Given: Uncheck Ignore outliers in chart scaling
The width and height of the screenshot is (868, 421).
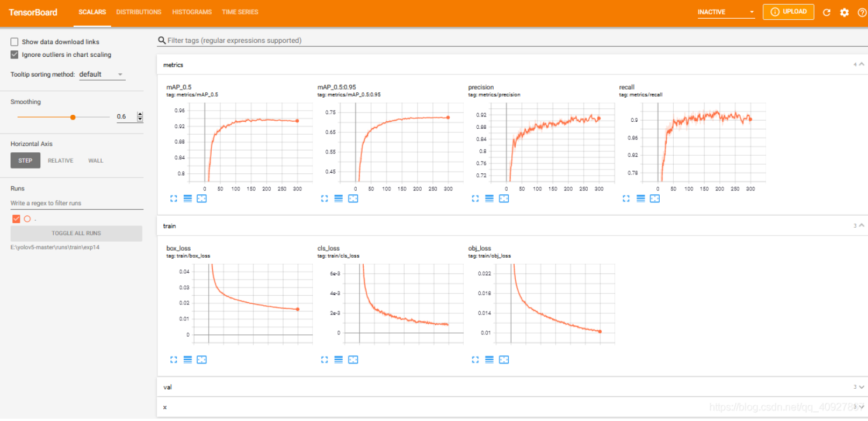Looking at the screenshot, I should pos(15,54).
